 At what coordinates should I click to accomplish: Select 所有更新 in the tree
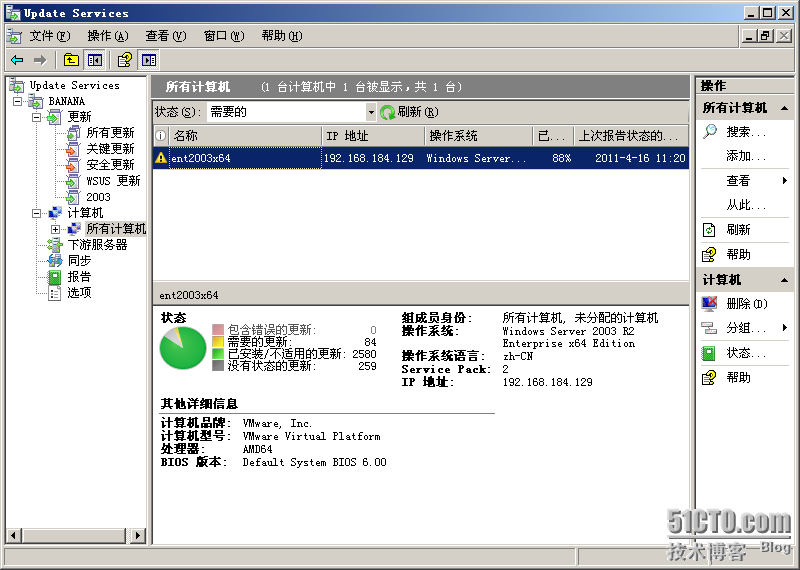point(110,133)
